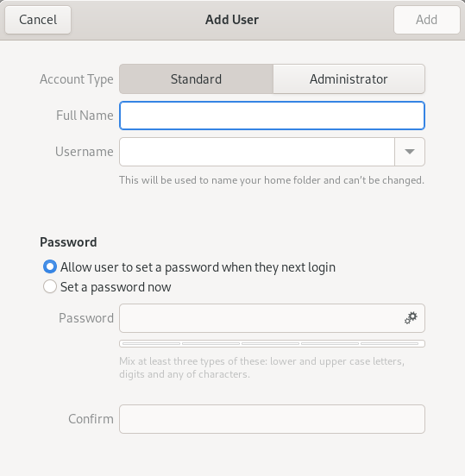Click the 'Full Name' field label
Image resolution: width=465 pixels, height=476 pixels.
[x=85, y=116]
